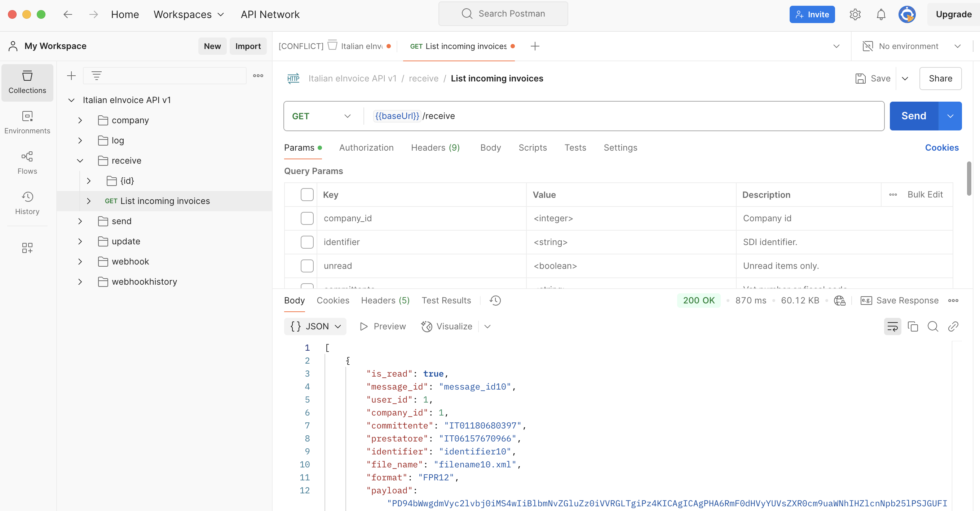Click the request pane vertical scrollbar
The height and width of the screenshot is (511, 980).
coord(968,178)
